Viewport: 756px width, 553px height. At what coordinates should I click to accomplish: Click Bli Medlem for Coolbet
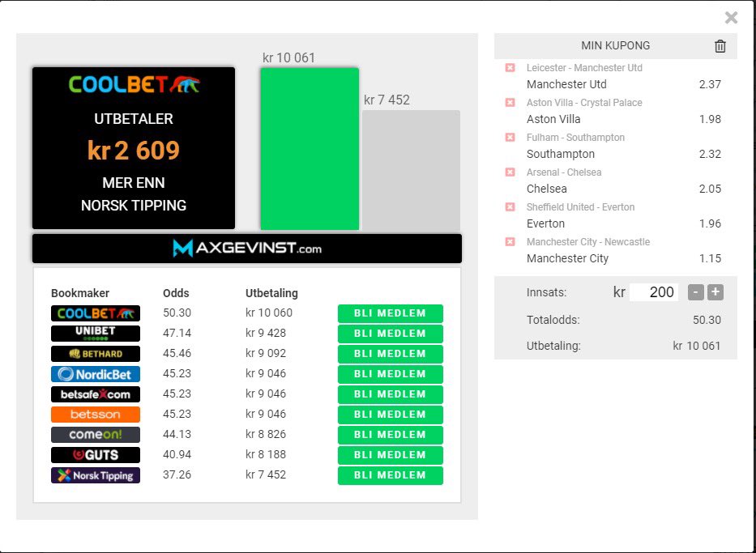tap(390, 313)
